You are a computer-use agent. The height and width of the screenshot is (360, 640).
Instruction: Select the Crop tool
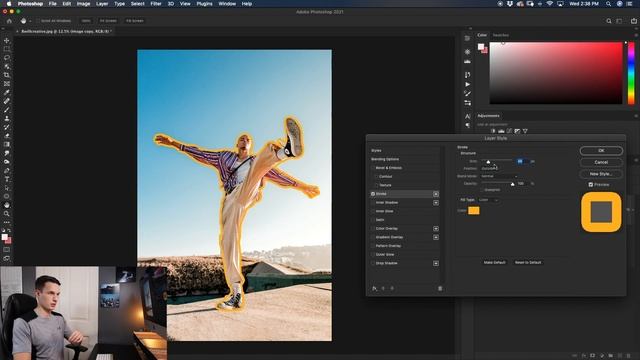[7, 75]
